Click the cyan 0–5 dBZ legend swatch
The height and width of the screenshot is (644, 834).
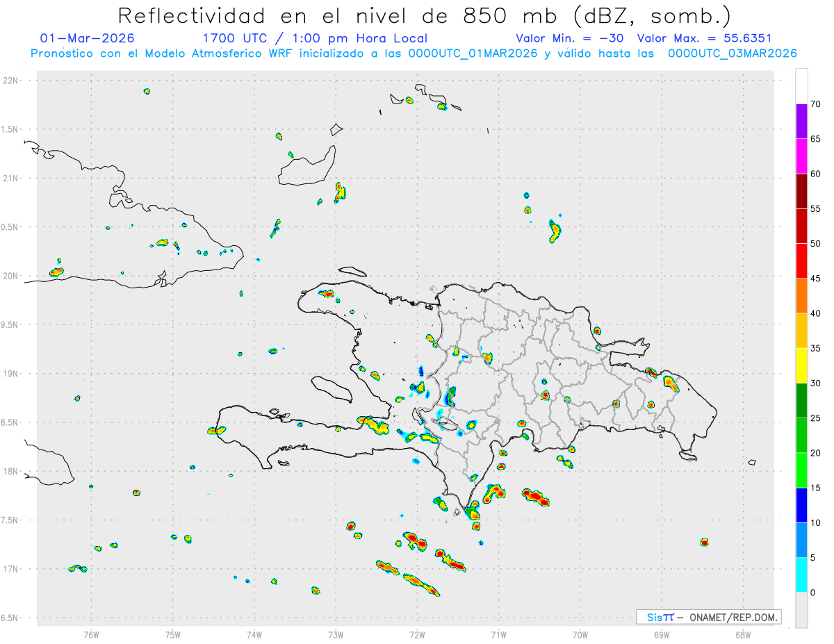[x=801, y=575]
